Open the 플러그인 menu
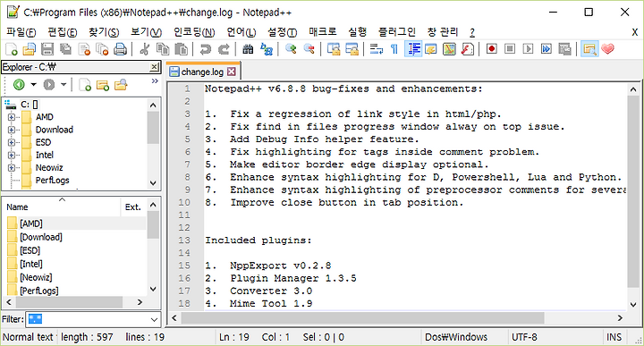This screenshot has height=346, width=644. pyautogui.click(x=397, y=32)
